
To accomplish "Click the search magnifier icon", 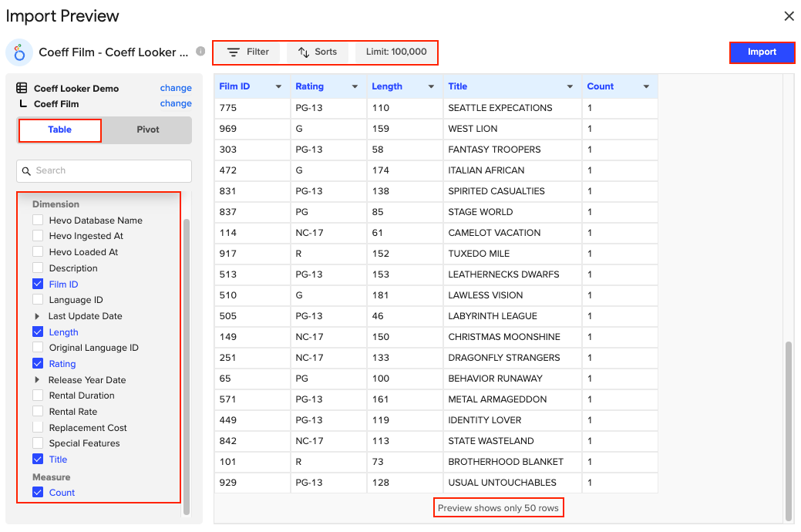I will click(27, 171).
